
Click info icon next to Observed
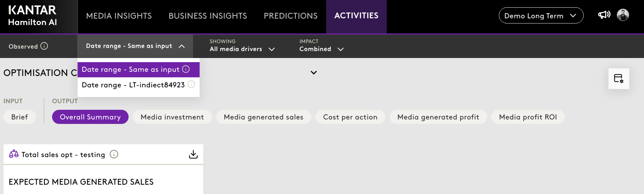44,46
